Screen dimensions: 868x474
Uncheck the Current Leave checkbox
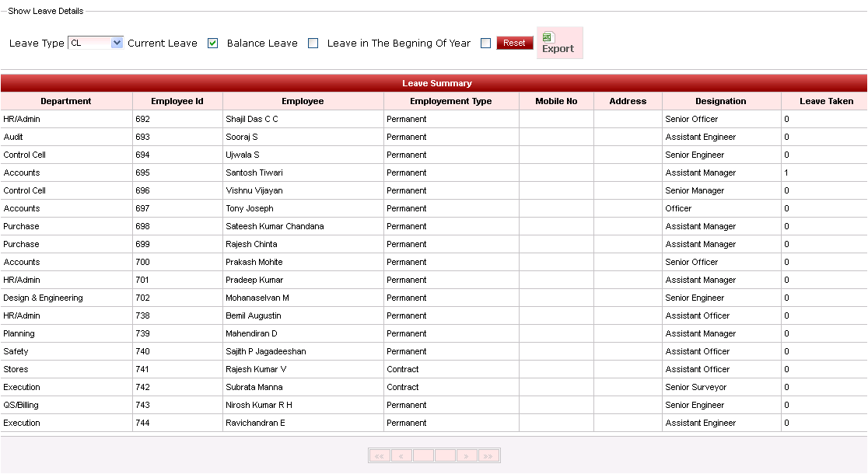tap(212, 44)
